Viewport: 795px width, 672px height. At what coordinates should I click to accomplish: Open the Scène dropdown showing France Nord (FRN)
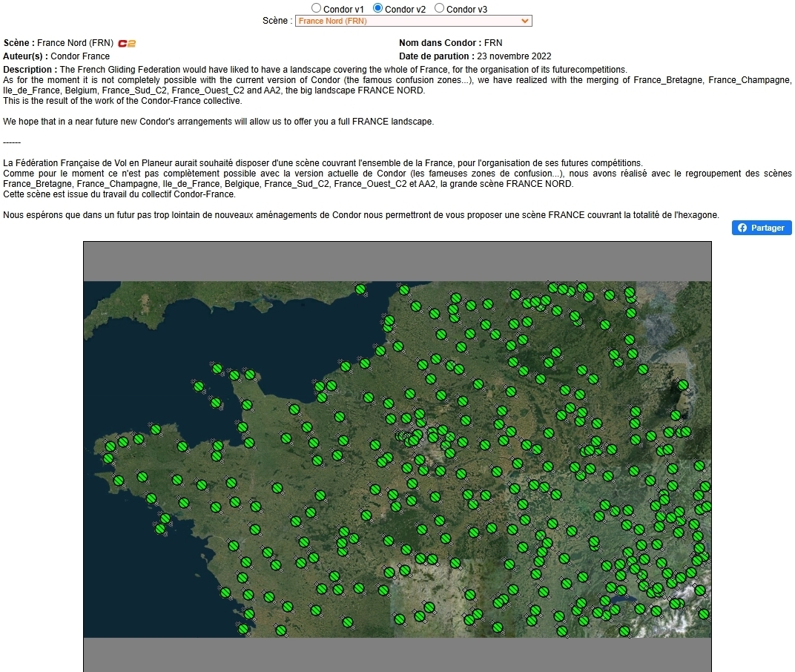point(414,21)
